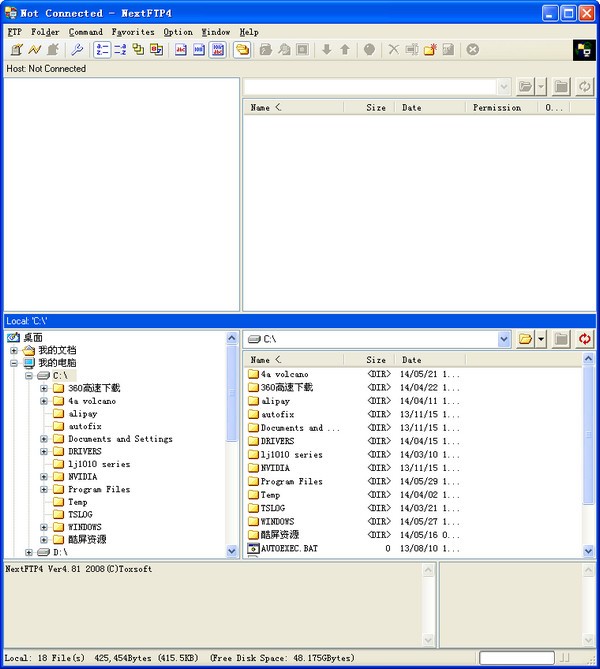Click the greyed refresh icon of remote pane
The image size is (600, 669).
(x=585, y=87)
